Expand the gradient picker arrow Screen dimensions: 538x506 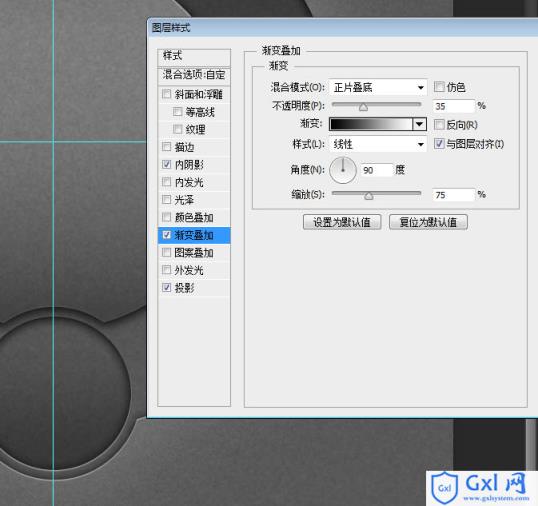click(x=419, y=124)
